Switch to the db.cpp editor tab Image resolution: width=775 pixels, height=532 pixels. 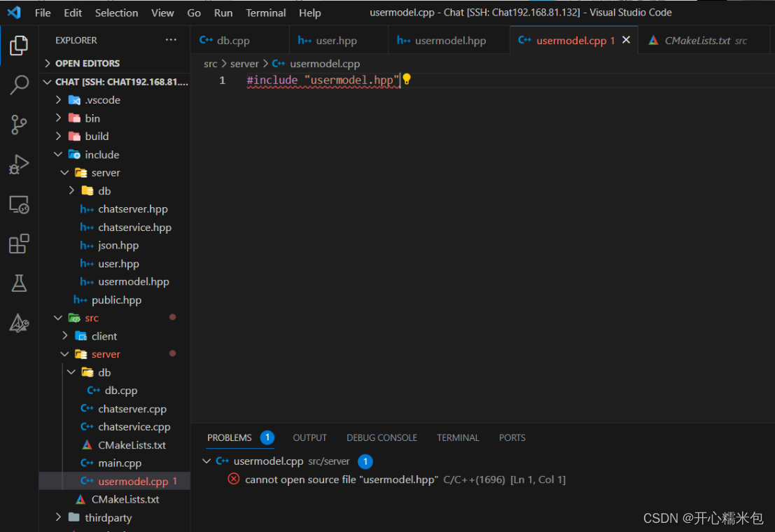tap(240, 41)
